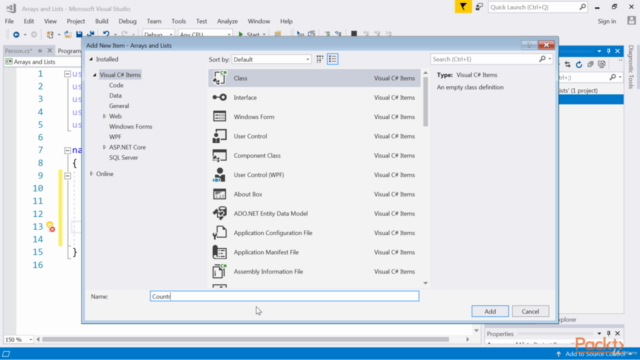Click the Quick Launch search icon
The width and height of the screenshot is (640, 360).
tap(582, 7)
